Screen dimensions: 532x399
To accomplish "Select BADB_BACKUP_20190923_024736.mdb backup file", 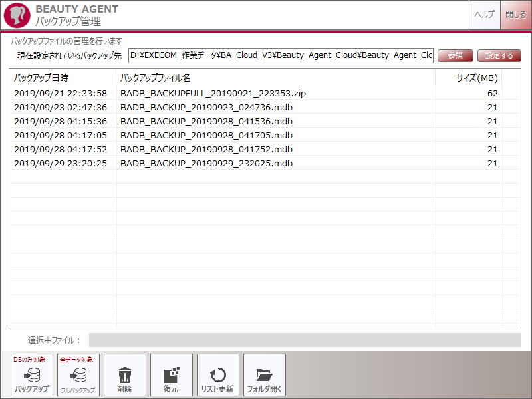I will (206, 107).
